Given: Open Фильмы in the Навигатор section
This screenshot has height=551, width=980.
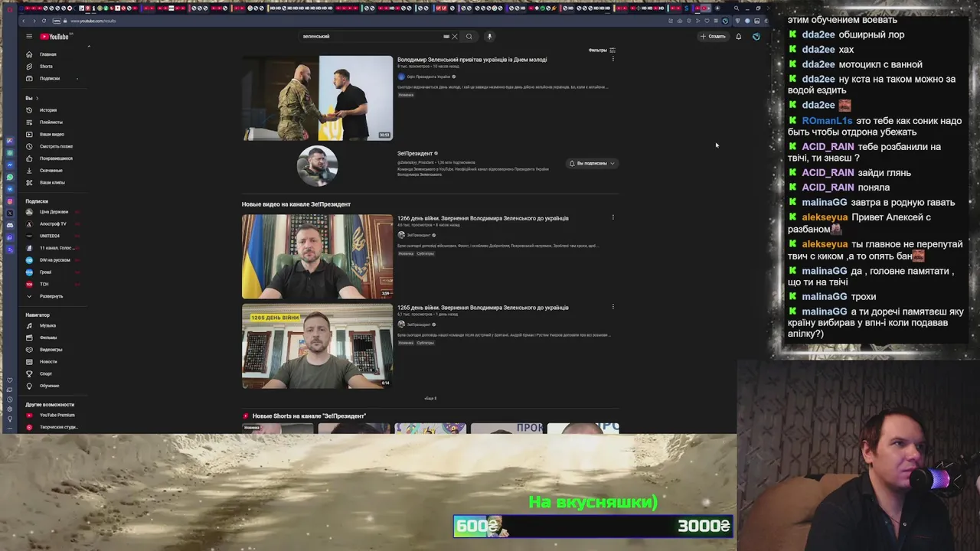Looking at the screenshot, I should 48,337.
